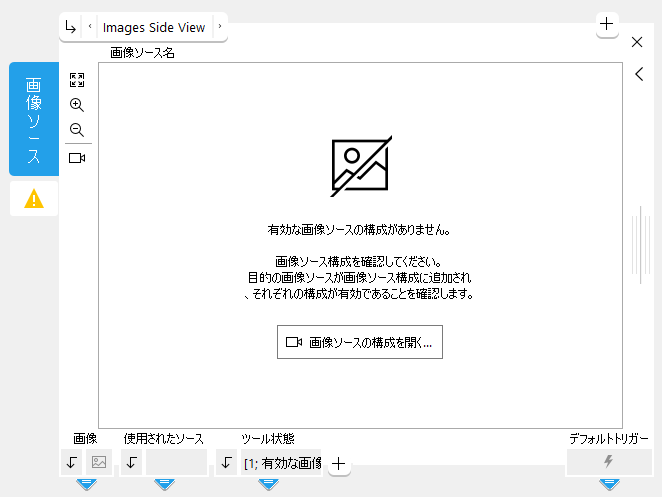Collapse the panel with the right chevron
Image resolution: width=662 pixels, height=497 pixels.
click(x=638, y=74)
